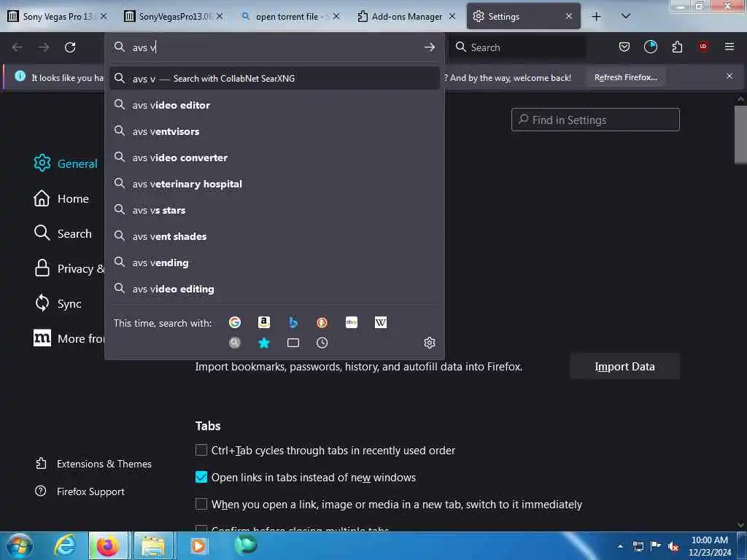This screenshot has height=560, width=747.
Task: Reload the current page
Action: [70, 47]
